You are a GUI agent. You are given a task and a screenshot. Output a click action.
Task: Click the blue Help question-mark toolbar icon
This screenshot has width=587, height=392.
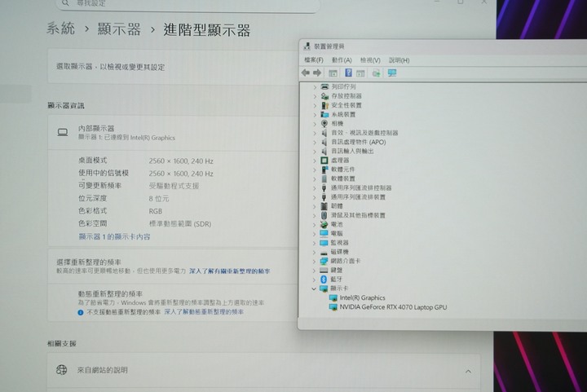click(348, 73)
